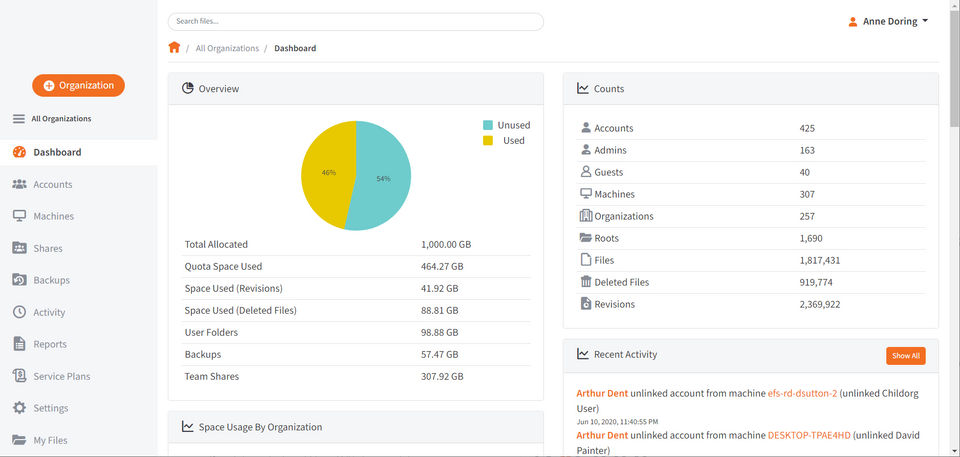Click the Deleted Files trash icon
This screenshot has width=960, height=457.
pos(586,282)
